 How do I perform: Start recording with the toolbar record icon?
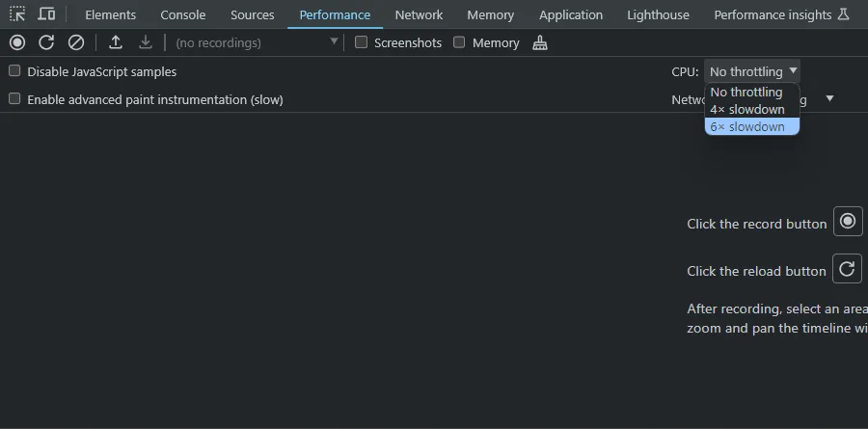[x=17, y=42]
